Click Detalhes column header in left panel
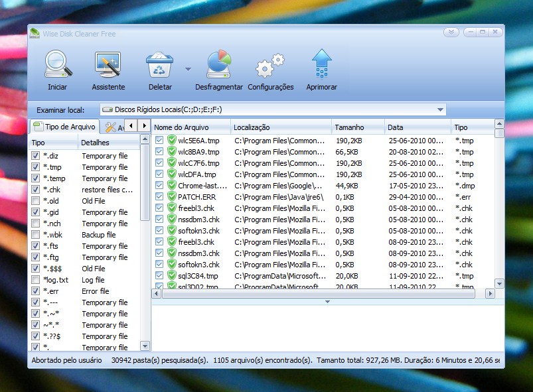Image resolution: width=533 pixels, height=392 pixels. click(109, 143)
